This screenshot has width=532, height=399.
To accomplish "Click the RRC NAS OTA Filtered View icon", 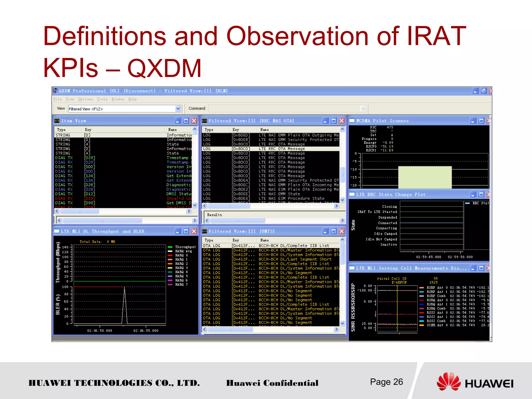I will click(204, 121).
